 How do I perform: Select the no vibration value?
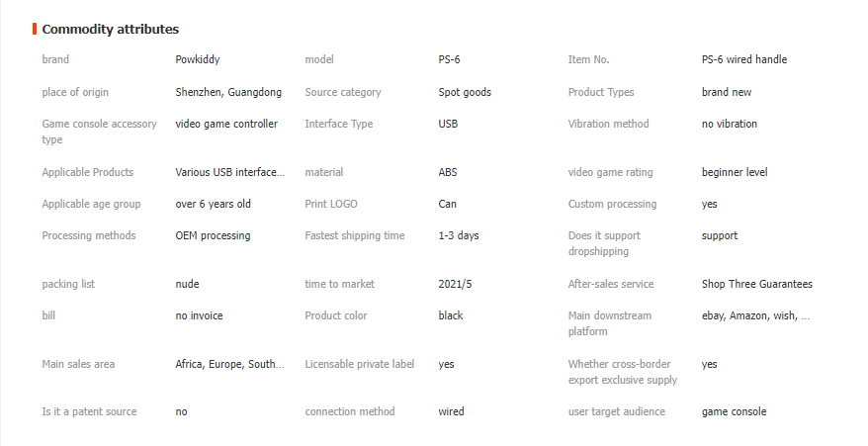729,124
